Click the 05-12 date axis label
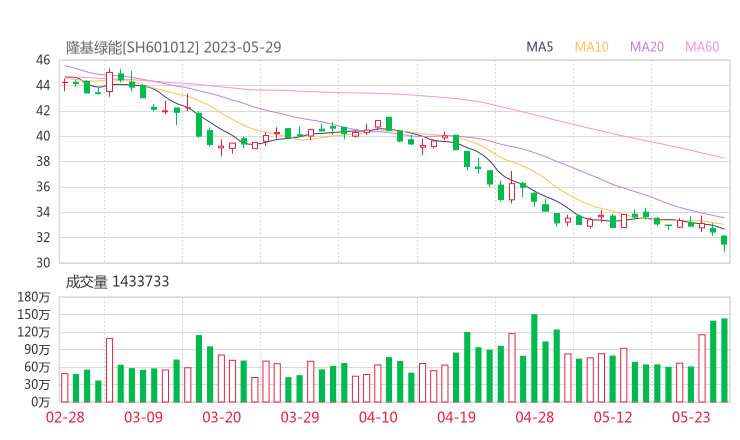740x440 pixels. 613,417
